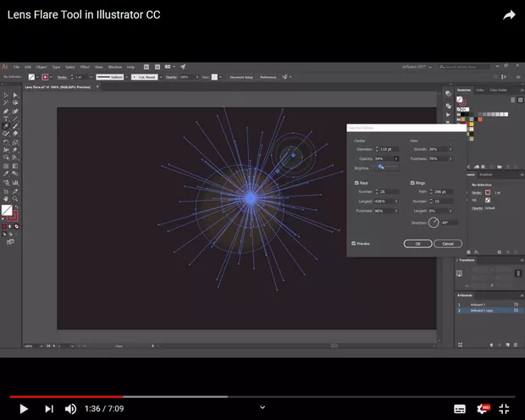
Task: Adjust the Brightness slider handle
Action: (381, 168)
